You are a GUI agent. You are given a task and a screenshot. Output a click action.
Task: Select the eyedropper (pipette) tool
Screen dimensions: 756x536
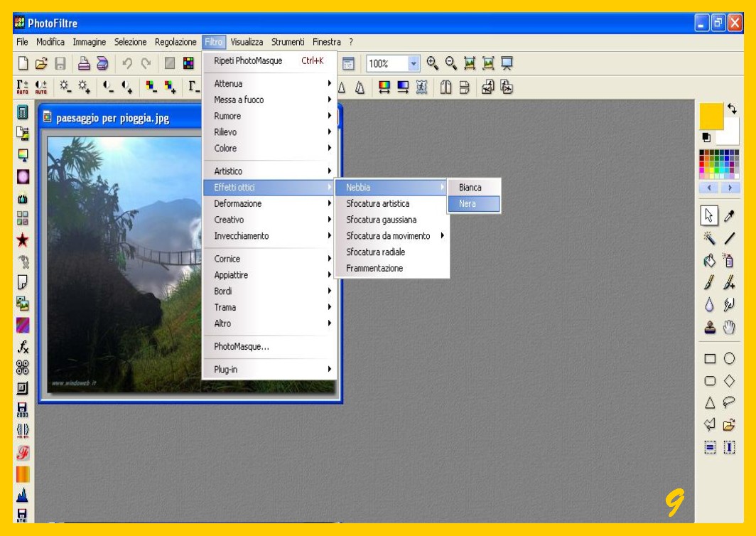pyautogui.click(x=729, y=215)
